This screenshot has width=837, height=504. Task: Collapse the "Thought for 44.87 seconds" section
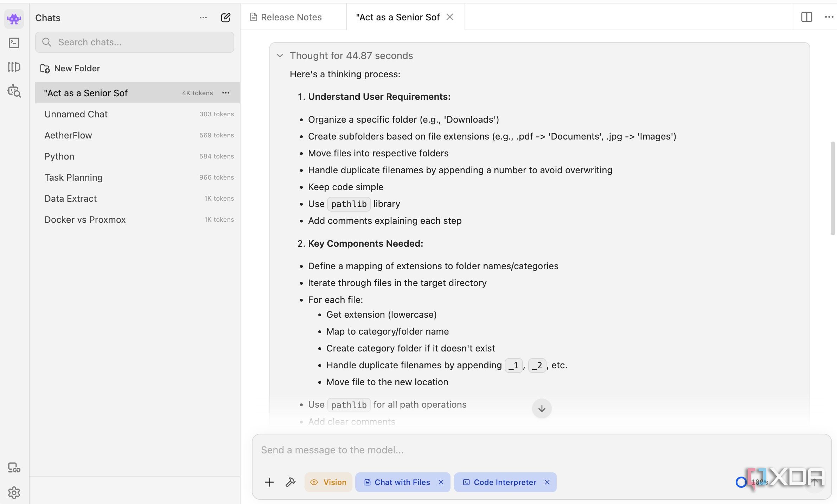pyautogui.click(x=280, y=56)
